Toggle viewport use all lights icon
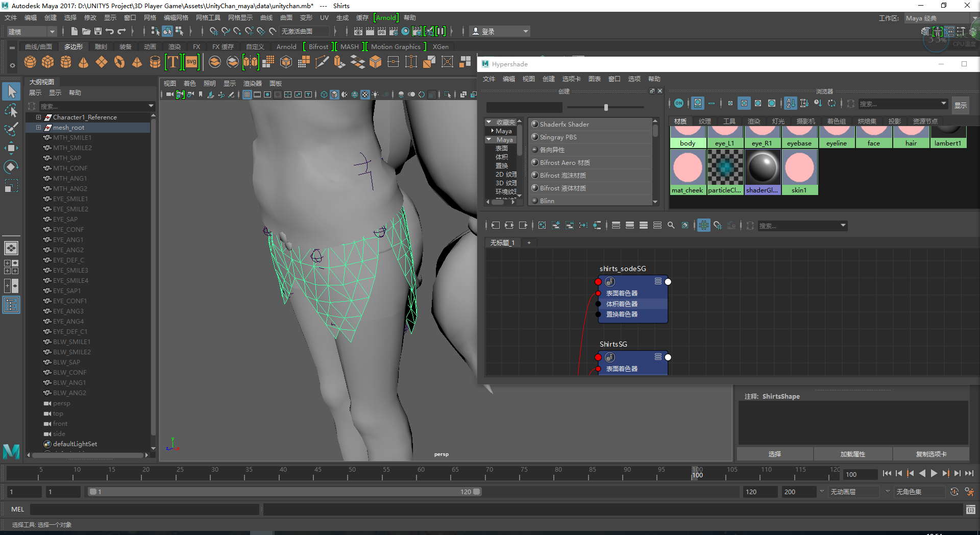The image size is (980, 535). pos(375,94)
